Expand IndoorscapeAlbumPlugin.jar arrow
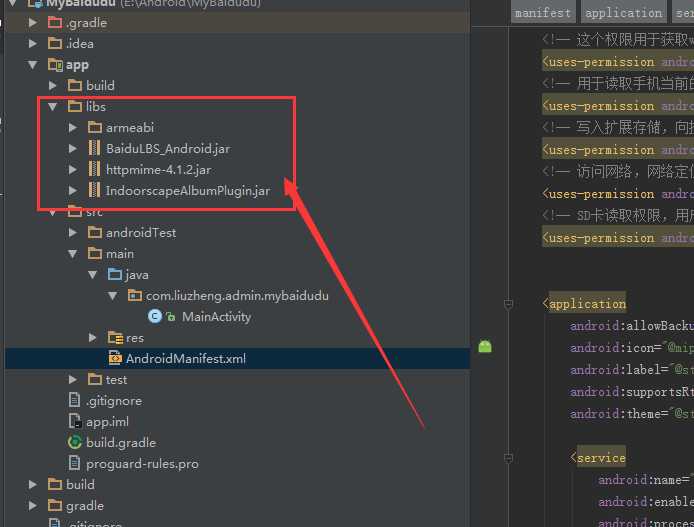Viewport: 694px width, 527px height. (x=73, y=191)
